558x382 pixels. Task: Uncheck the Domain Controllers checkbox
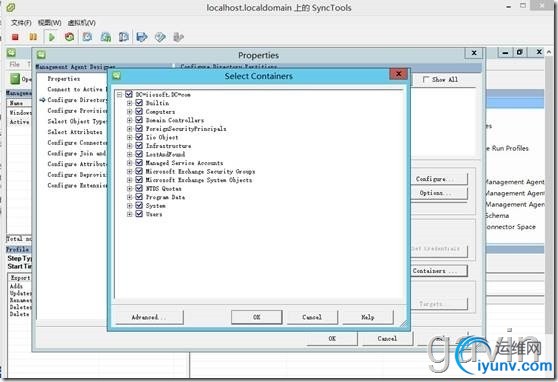click(139, 120)
